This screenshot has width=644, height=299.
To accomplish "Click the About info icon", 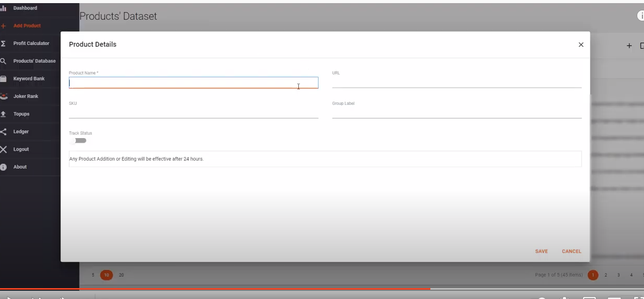I will (3, 167).
